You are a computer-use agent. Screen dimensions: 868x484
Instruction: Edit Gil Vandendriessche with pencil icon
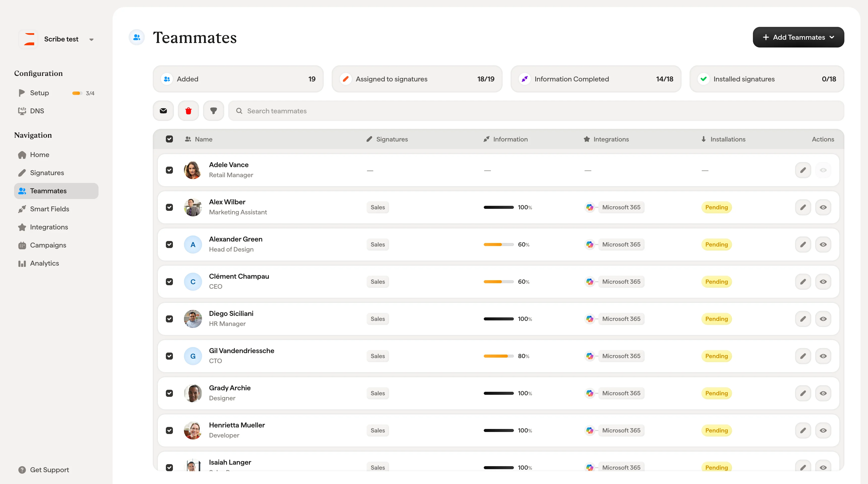(803, 356)
